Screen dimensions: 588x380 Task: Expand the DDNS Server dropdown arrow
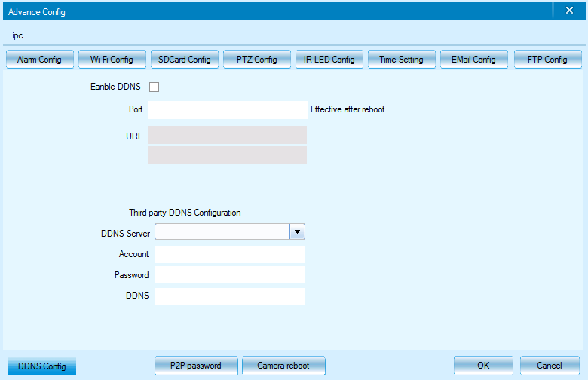[x=297, y=231]
